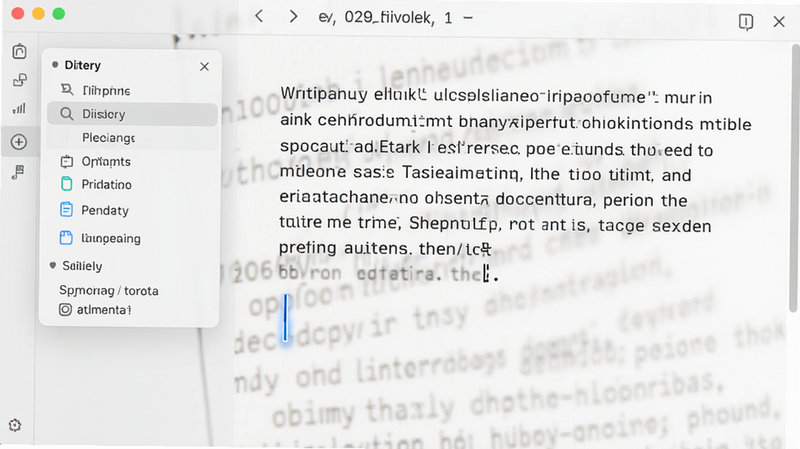The image size is (800, 449).
Task: Click the first line of the document paragraph
Action: pos(496,95)
